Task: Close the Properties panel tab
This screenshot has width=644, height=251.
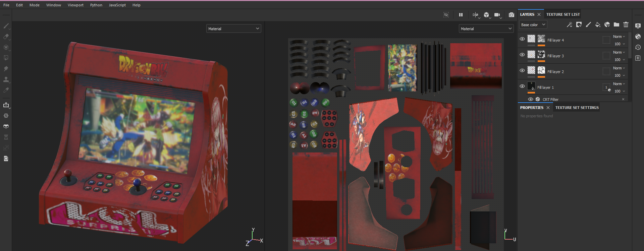Action: [548, 108]
